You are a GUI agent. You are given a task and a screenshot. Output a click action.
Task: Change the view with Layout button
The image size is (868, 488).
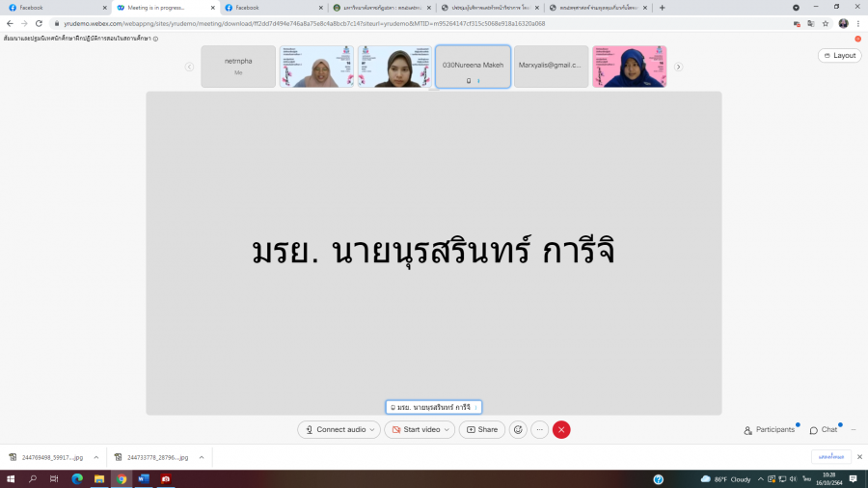(839, 56)
